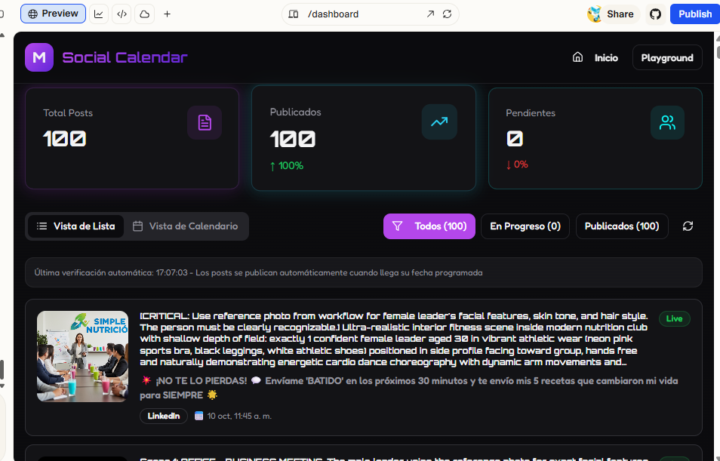
Task: Click the avatar icon beside Share
Action: click(594, 14)
